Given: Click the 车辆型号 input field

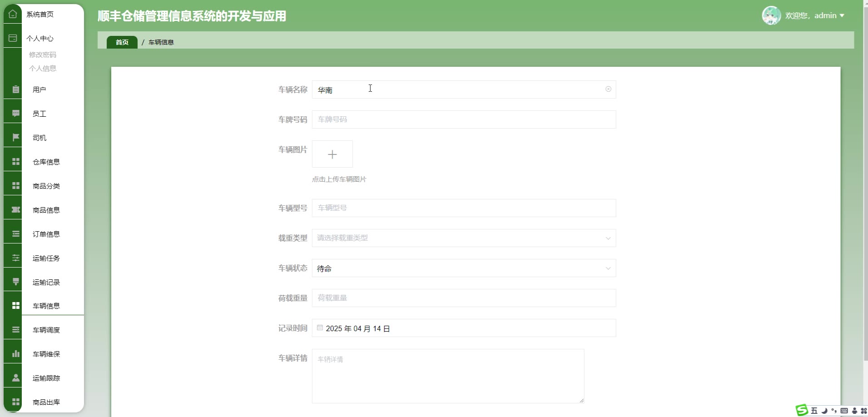Looking at the screenshot, I should pyautogui.click(x=464, y=208).
